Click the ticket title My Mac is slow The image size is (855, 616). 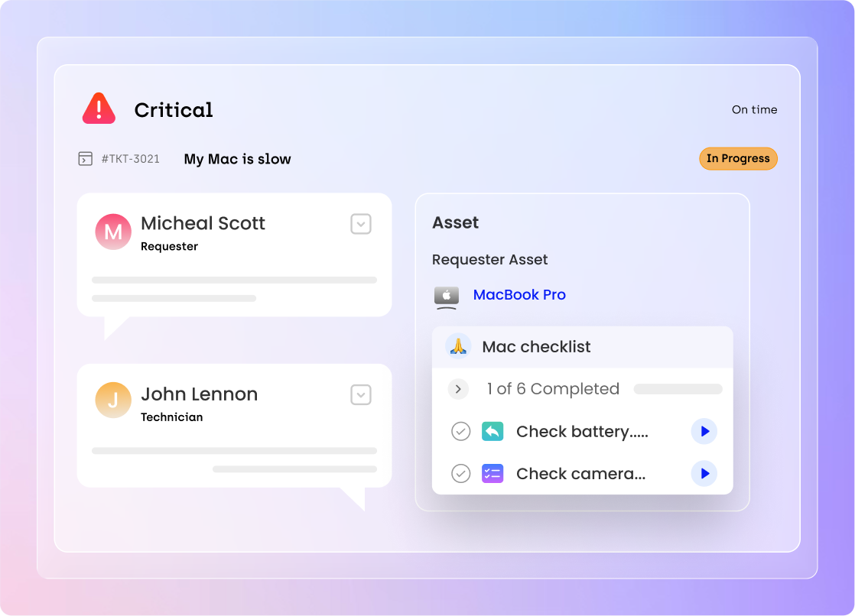[x=237, y=159]
